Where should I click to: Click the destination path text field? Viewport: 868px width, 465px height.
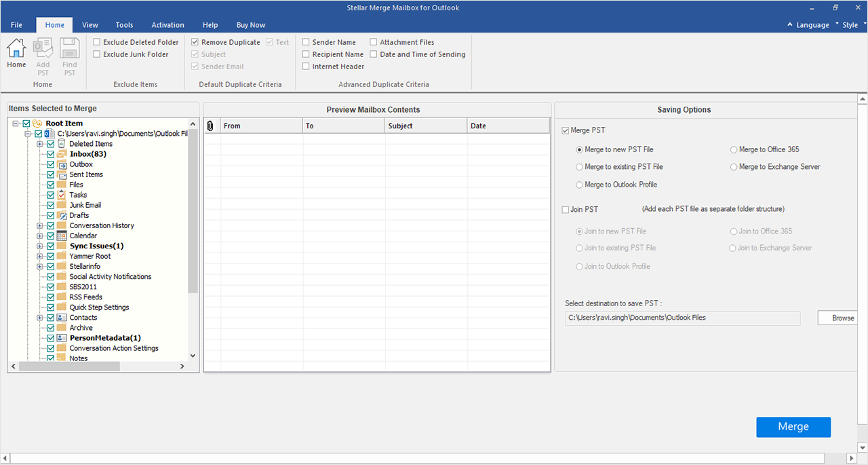(x=682, y=318)
